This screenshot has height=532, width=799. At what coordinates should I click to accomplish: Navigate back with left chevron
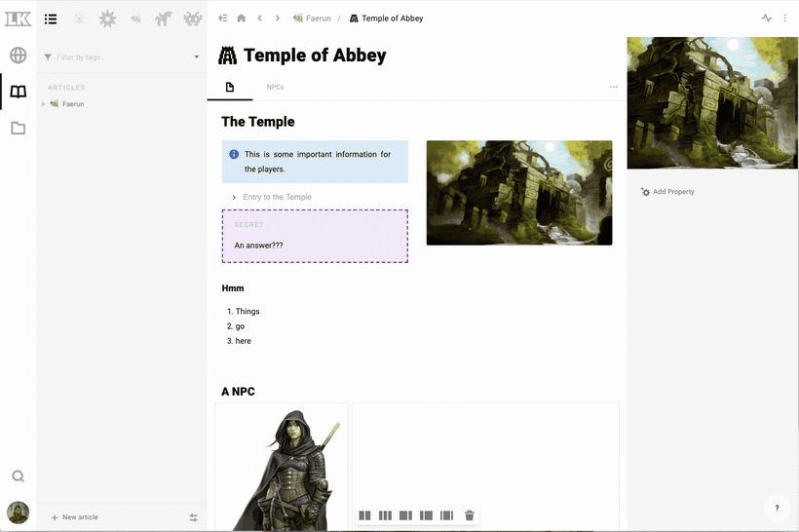(260, 19)
